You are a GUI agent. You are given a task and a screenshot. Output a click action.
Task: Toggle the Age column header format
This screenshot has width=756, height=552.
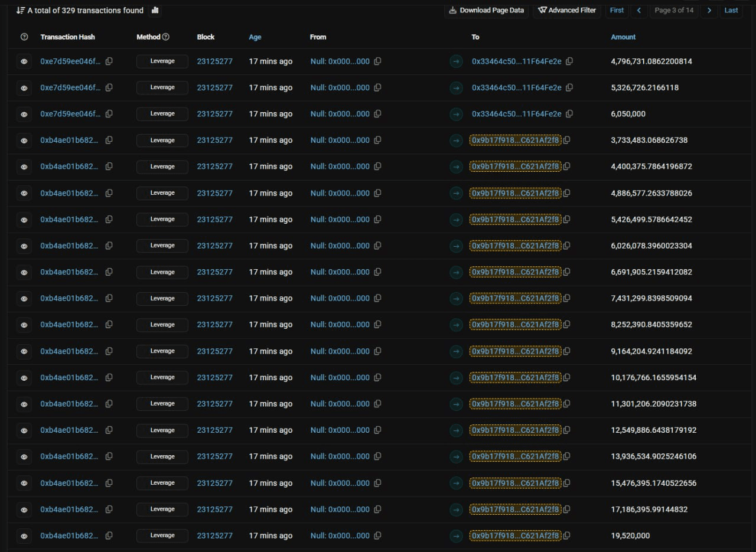click(x=255, y=37)
